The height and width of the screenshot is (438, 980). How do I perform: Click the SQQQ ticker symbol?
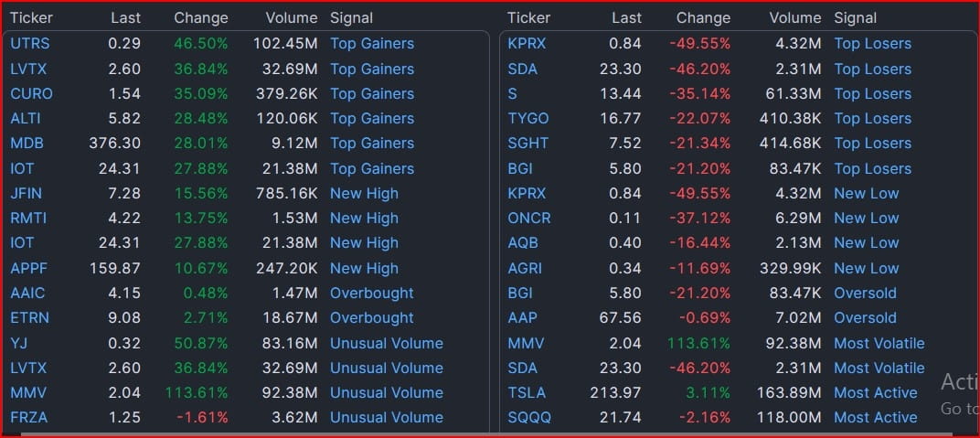(x=529, y=417)
